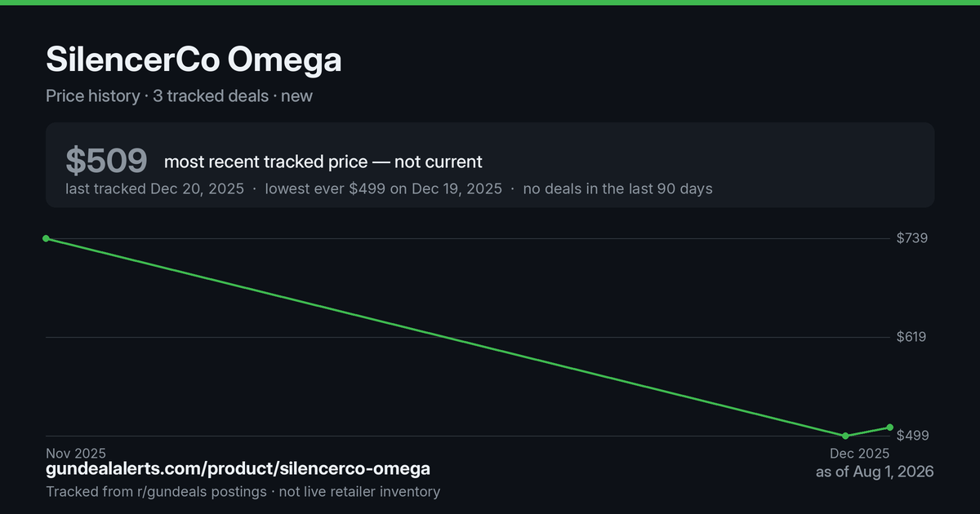Click the large $509 price figure
The width and height of the screenshot is (980, 514).
tap(106, 161)
